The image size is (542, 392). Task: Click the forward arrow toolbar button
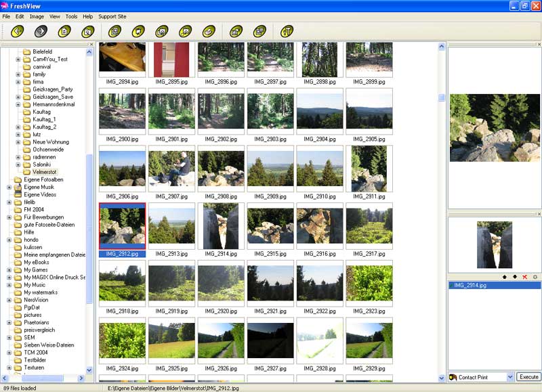(x=41, y=31)
